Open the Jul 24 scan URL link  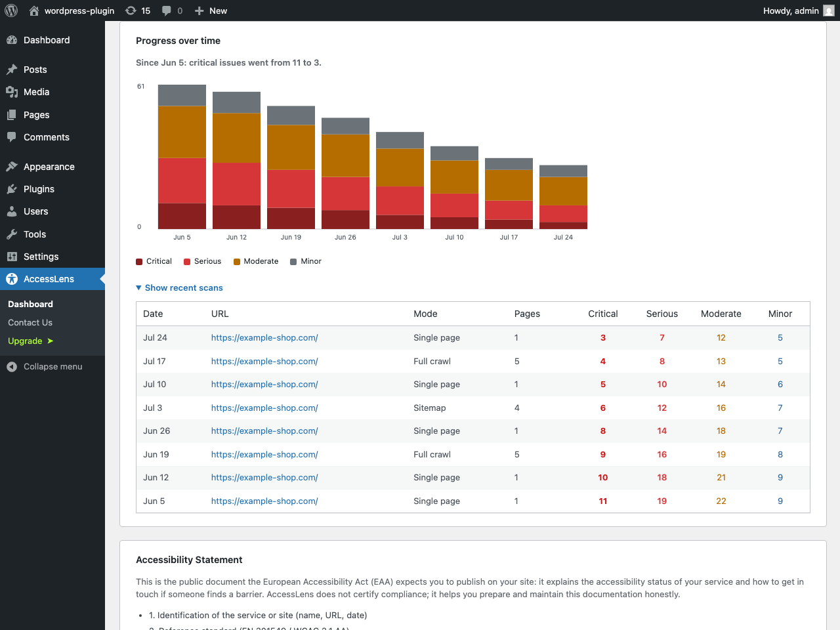[264, 337]
